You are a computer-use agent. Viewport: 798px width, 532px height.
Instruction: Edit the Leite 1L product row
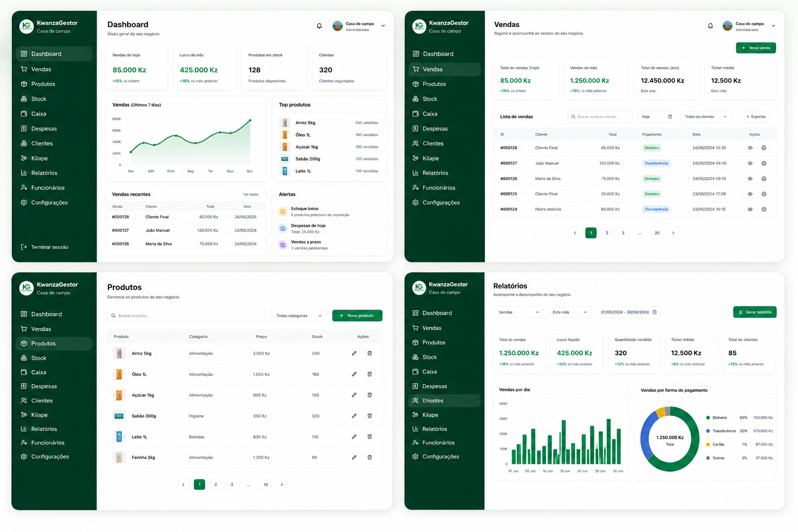coord(354,437)
